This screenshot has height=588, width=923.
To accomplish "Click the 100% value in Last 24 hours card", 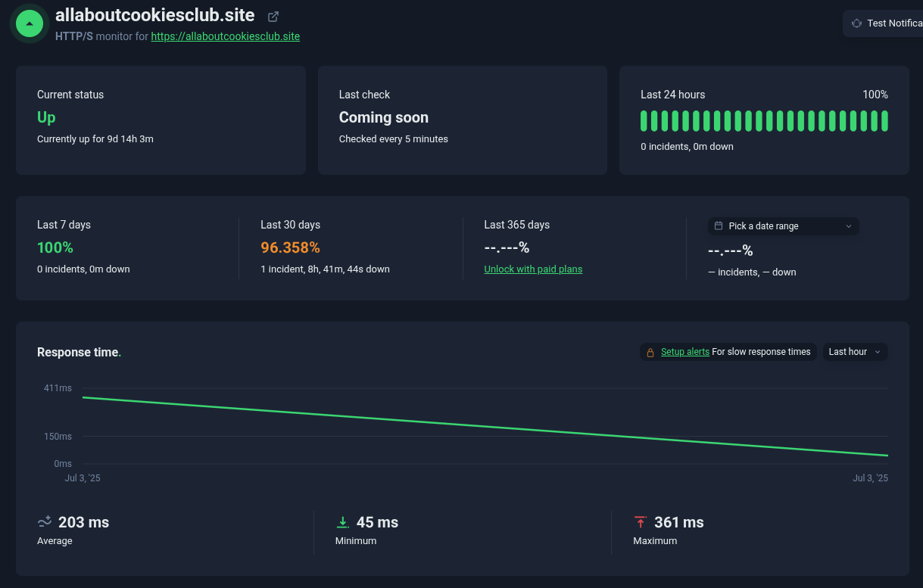I will (x=875, y=95).
